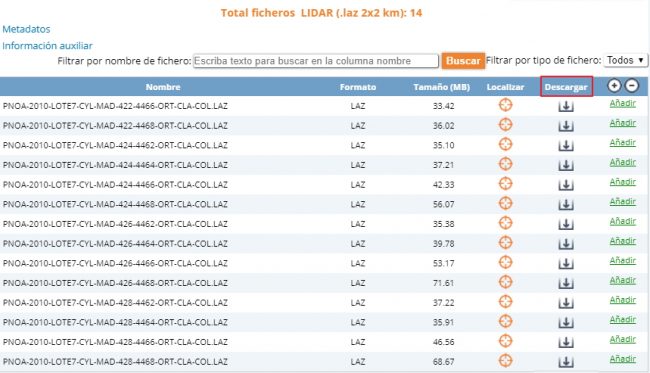Locate the 422-4468 file on map
Image resolution: width=650 pixels, height=373 pixels.
pyautogui.click(x=505, y=124)
